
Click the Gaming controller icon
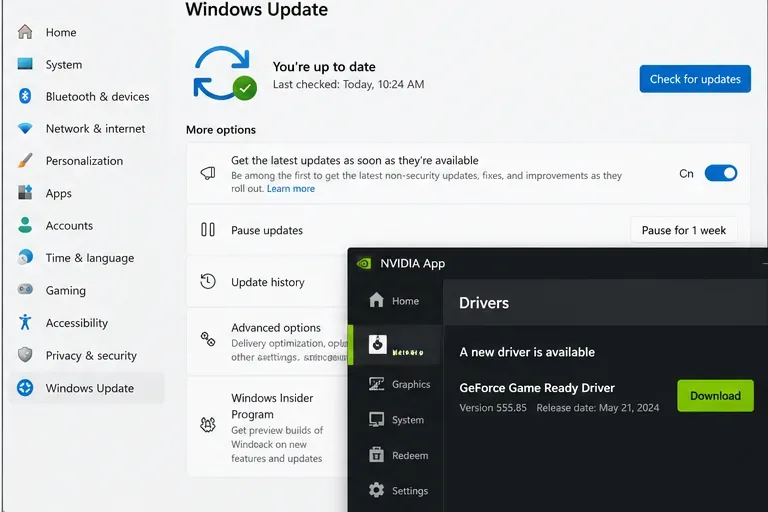coord(25,289)
